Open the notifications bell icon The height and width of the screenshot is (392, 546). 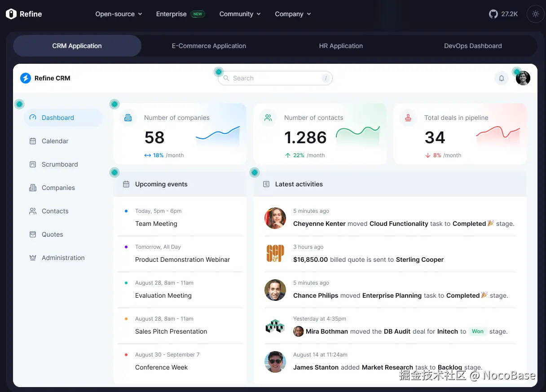tap(502, 78)
